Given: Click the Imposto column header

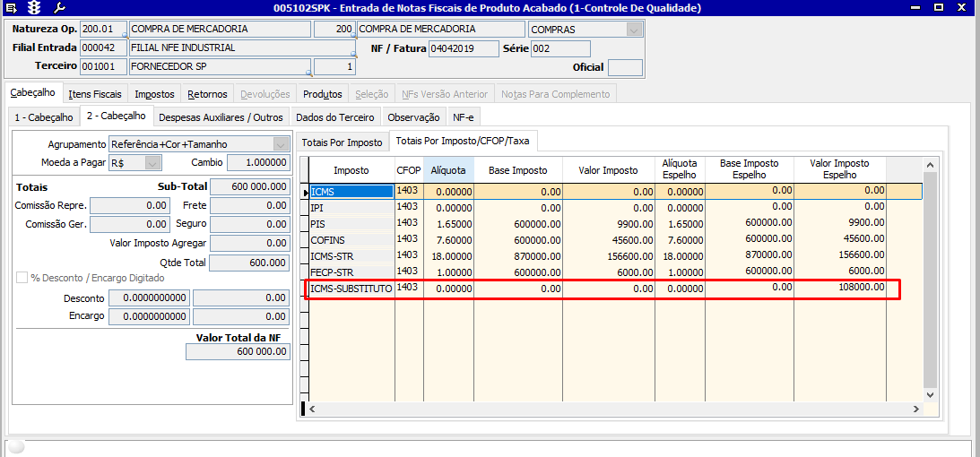Looking at the screenshot, I should tap(351, 170).
